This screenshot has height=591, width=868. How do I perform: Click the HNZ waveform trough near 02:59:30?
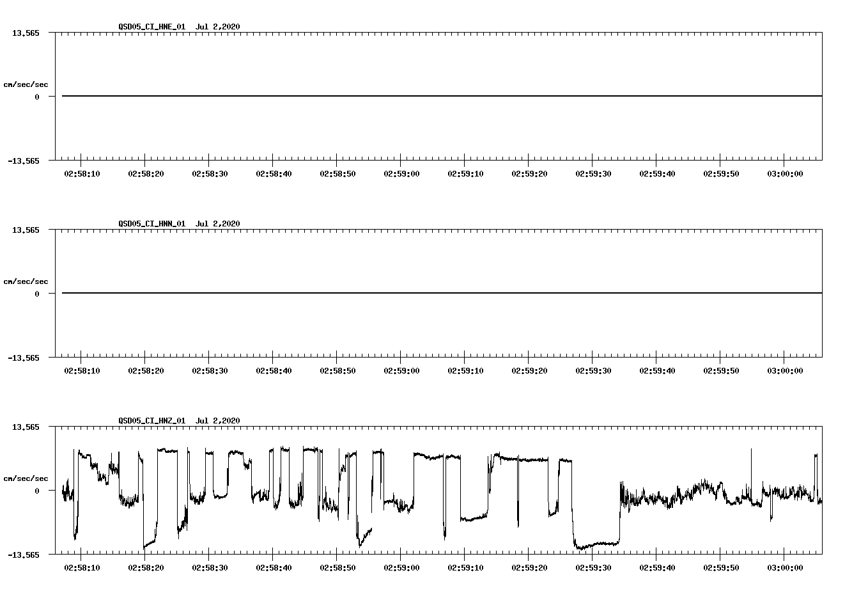[596, 545]
